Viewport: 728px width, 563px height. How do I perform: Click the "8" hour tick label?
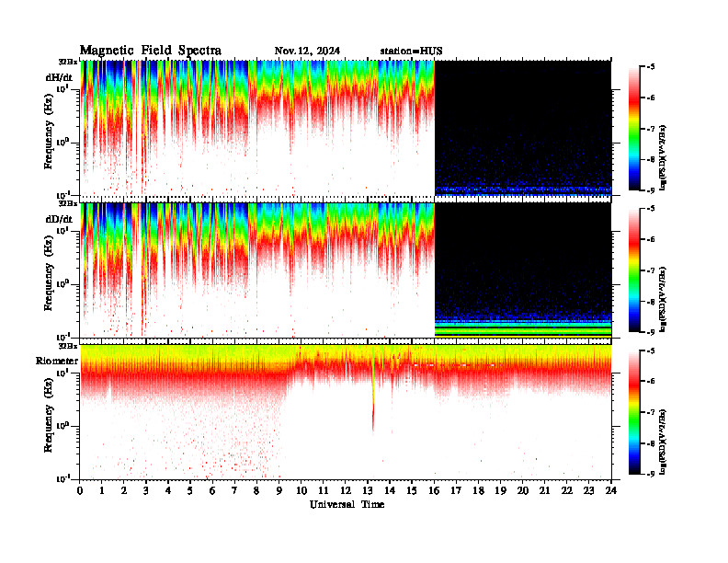[x=256, y=491]
